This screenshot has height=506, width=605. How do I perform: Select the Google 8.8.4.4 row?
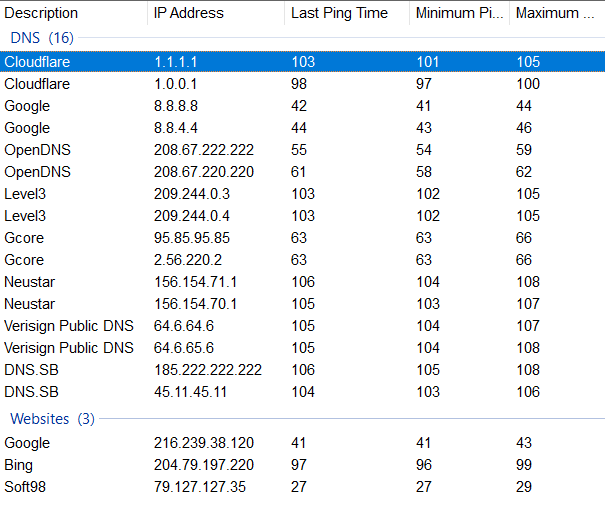(302, 128)
